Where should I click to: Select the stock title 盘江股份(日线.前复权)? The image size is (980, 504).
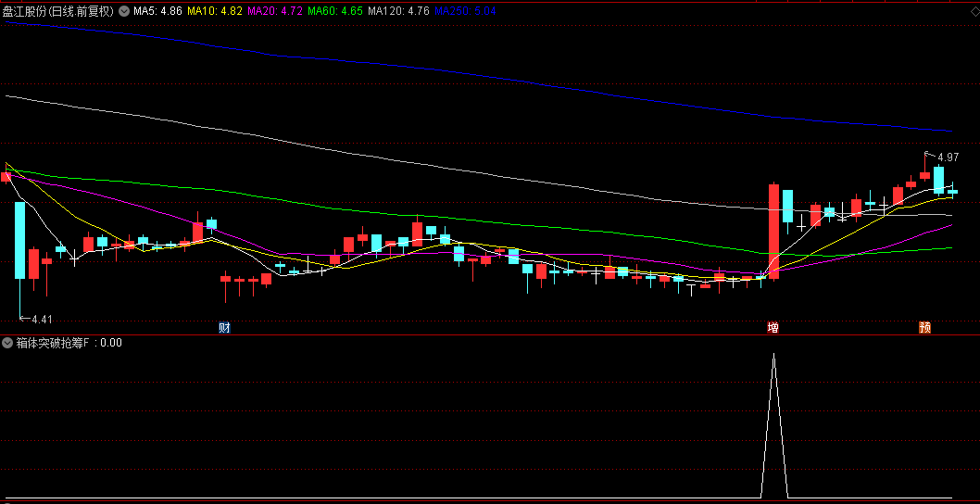58,10
